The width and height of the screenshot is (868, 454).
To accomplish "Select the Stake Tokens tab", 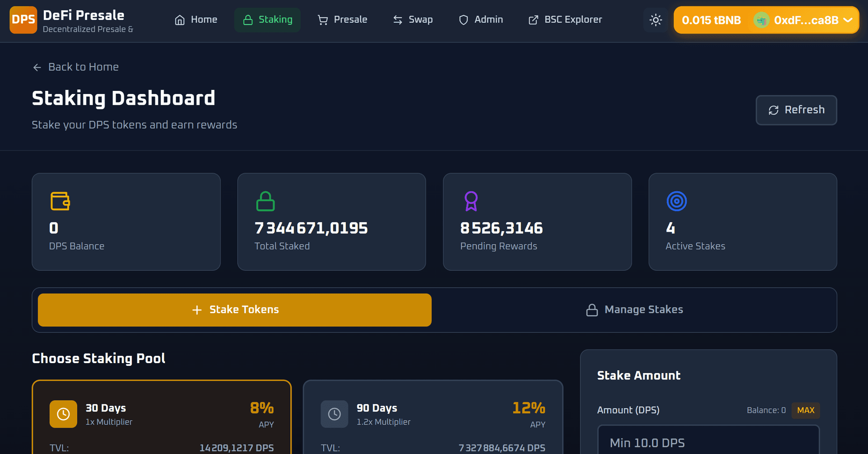I will (x=235, y=310).
